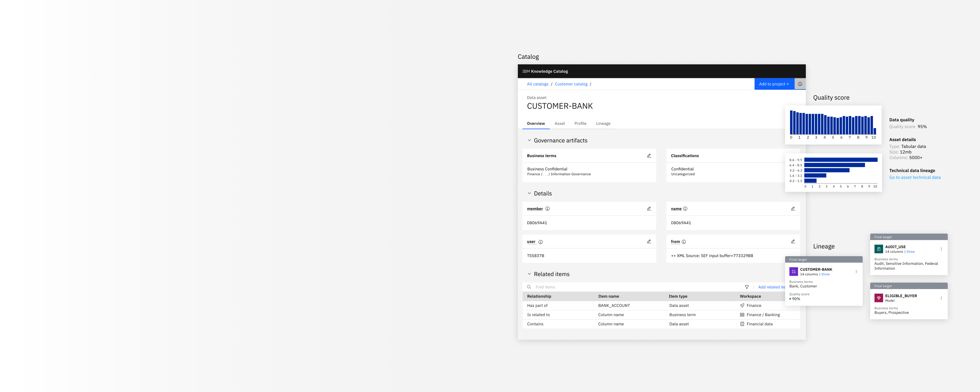The height and width of the screenshot is (392, 980).
Task: Expand the Related items section
Action: pyautogui.click(x=529, y=274)
